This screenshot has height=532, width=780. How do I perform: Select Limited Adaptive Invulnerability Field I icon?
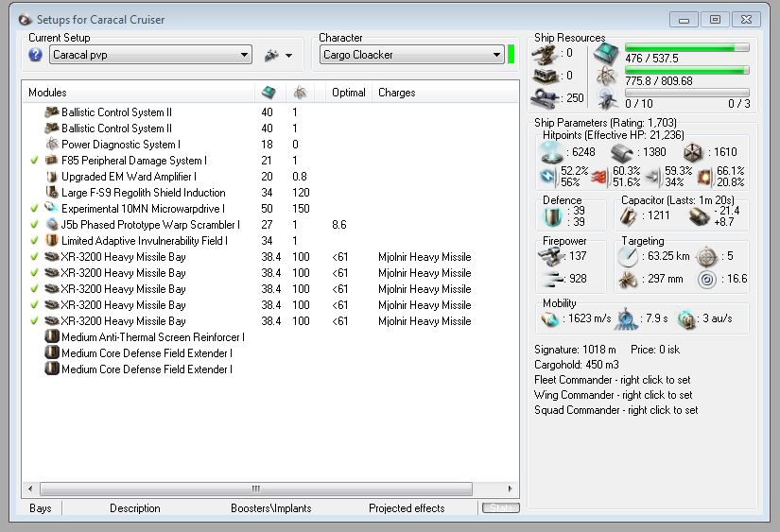click(x=52, y=240)
